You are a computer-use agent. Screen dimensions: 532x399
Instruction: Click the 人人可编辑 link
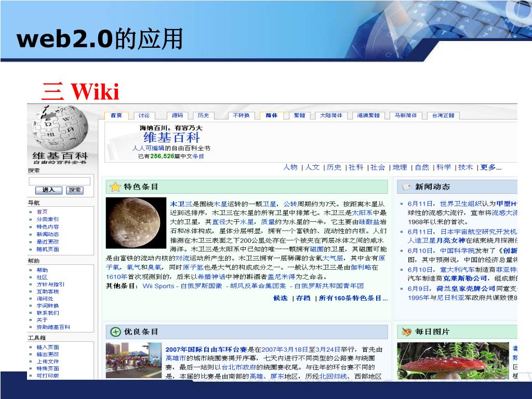point(148,148)
